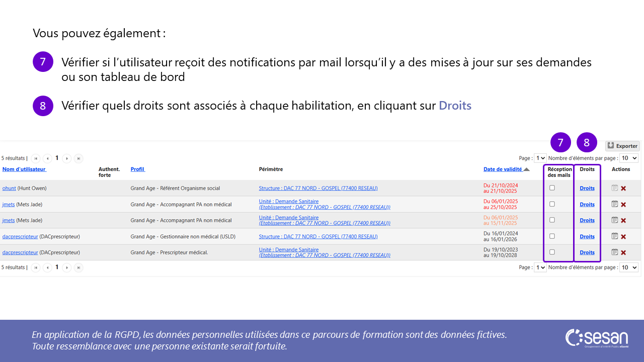Viewport: 644px width, 362px height.
Task: Sort by Profil column header
Action: [x=137, y=169]
